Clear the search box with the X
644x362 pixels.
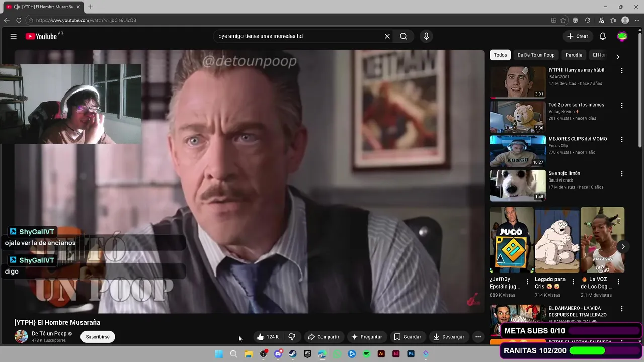tap(387, 36)
